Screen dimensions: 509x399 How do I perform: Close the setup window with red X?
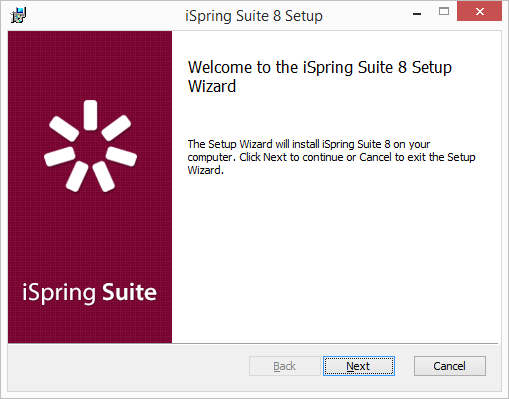pyautogui.click(x=479, y=12)
